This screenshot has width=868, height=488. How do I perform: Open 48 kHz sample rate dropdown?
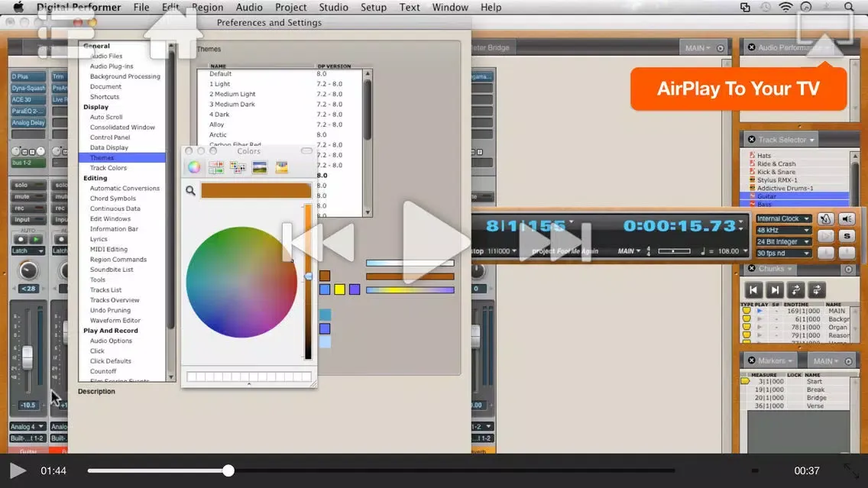pyautogui.click(x=783, y=230)
